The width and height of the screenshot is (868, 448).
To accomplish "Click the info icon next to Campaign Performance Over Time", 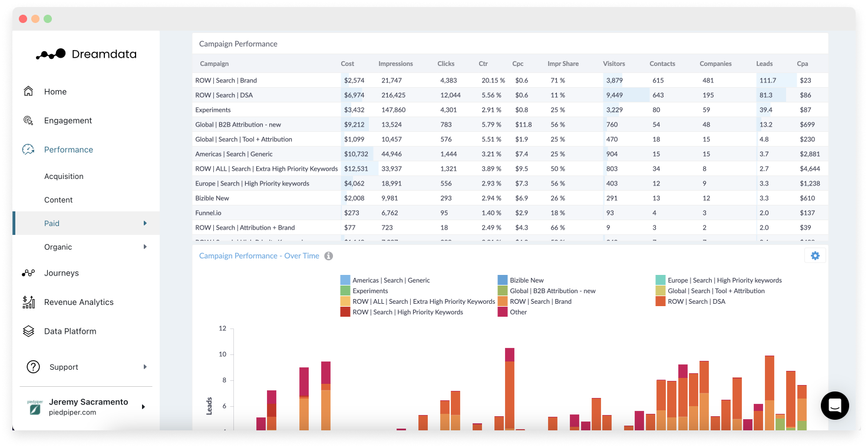I will (x=329, y=255).
